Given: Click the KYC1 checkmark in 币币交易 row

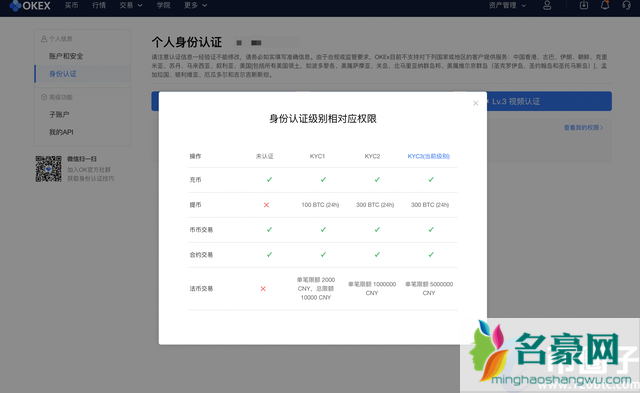Looking at the screenshot, I should point(323,230).
